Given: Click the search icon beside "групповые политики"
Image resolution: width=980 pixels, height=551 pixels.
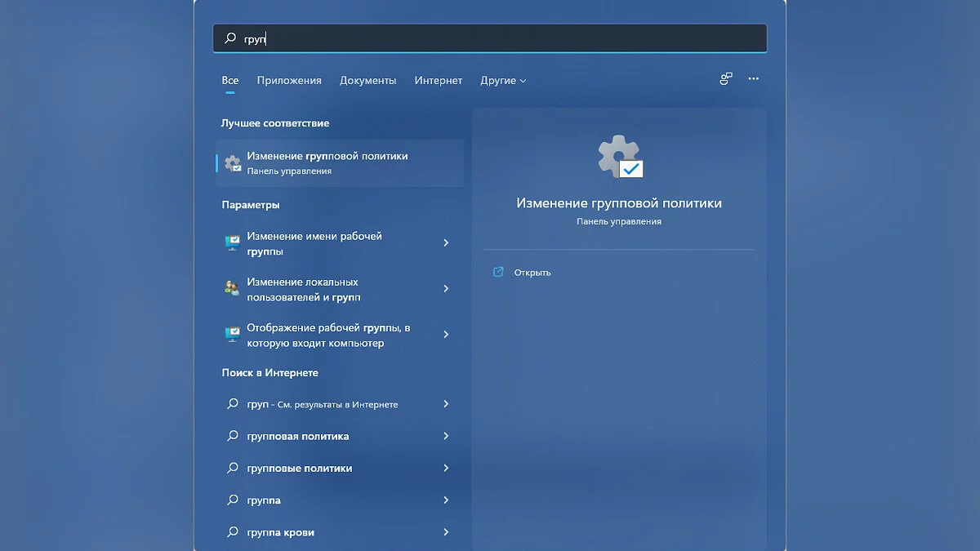Looking at the screenshot, I should click(232, 468).
